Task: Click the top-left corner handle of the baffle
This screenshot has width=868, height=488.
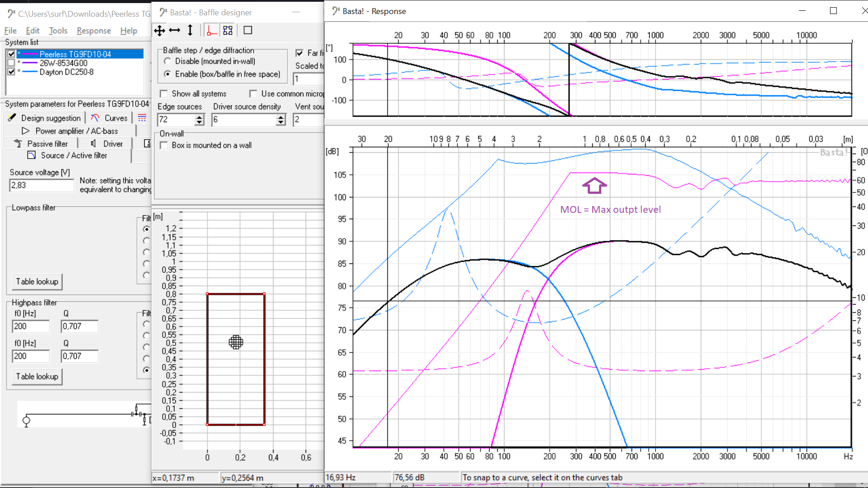Action: pyautogui.click(x=208, y=294)
